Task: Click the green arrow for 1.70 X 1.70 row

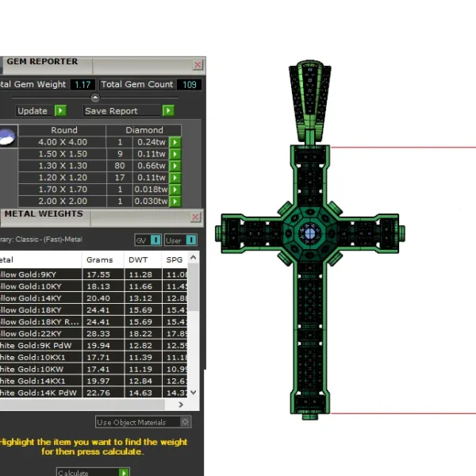Action: [175, 190]
